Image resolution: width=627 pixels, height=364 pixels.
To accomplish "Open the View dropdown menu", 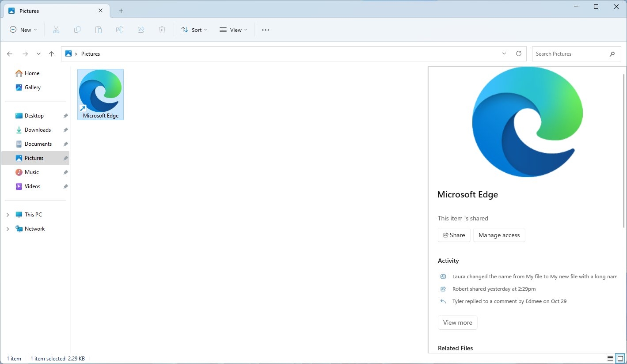I will (233, 30).
